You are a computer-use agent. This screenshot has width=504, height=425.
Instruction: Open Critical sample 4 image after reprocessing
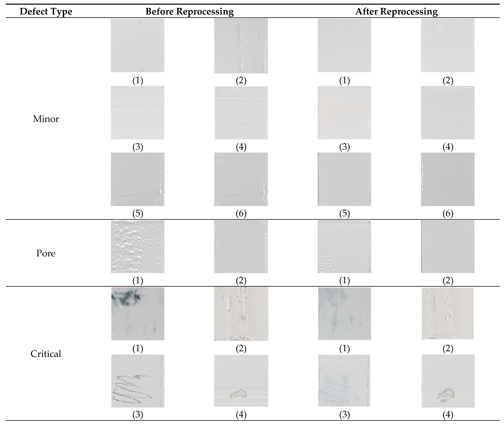pyautogui.click(x=448, y=381)
